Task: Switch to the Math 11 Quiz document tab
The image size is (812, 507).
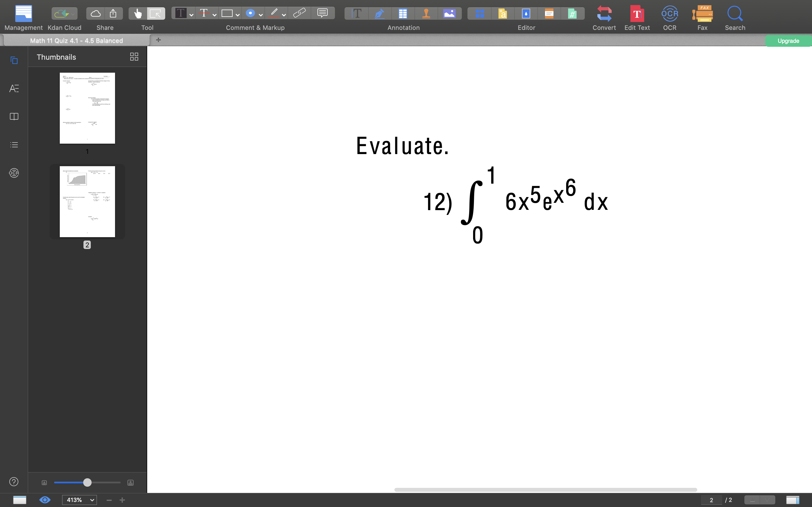Action: (76, 40)
